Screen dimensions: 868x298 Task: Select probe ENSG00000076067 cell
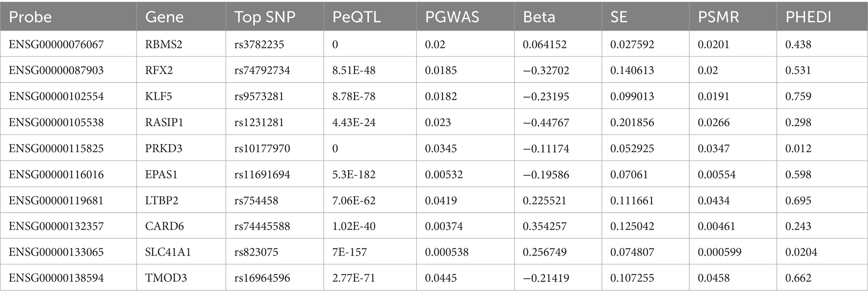56,45
